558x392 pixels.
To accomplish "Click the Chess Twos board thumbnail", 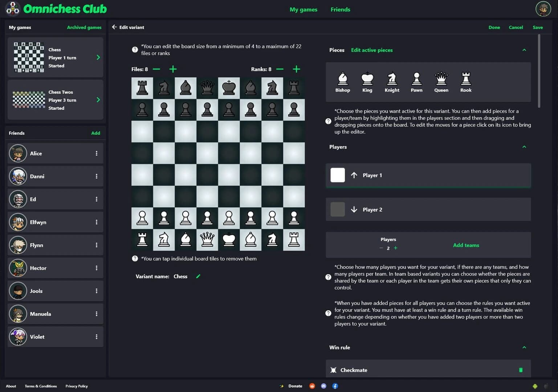I will pyautogui.click(x=29, y=100).
